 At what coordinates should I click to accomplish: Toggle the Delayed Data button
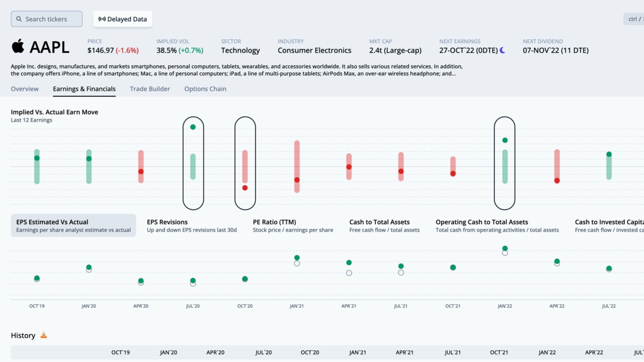tap(123, 19)
